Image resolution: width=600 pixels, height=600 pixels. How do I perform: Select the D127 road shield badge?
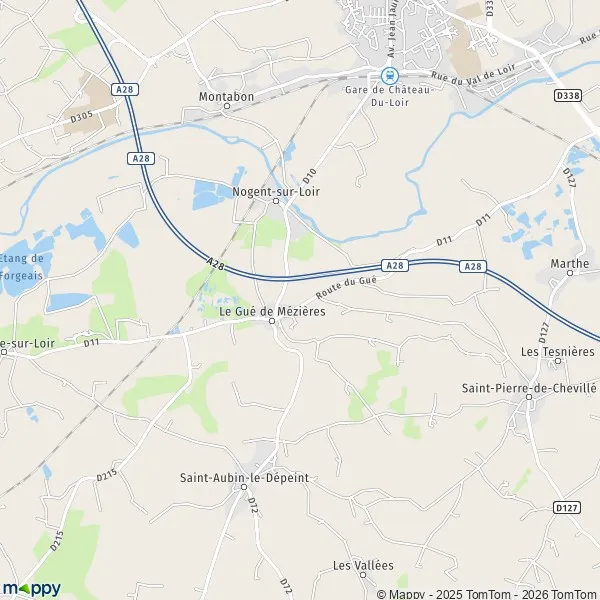567,507
